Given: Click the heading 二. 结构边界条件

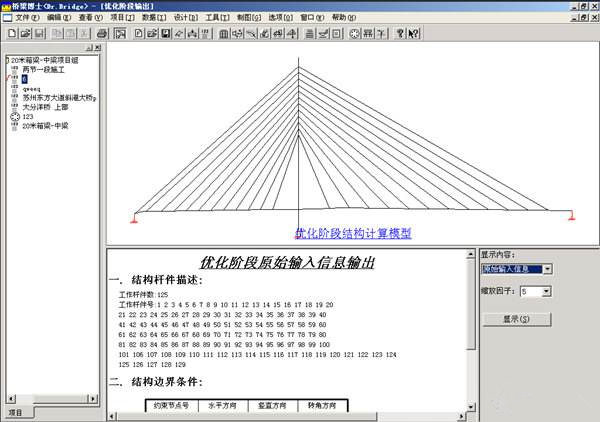Looking at the screenshot, I should [x=155, y=381].
